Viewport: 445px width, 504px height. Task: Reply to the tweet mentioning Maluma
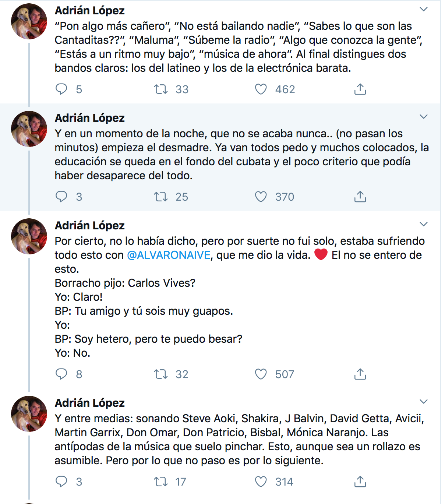61,89
